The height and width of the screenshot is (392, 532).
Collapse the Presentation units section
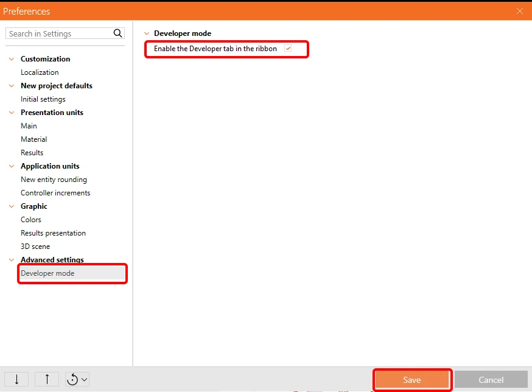point(12,113)
